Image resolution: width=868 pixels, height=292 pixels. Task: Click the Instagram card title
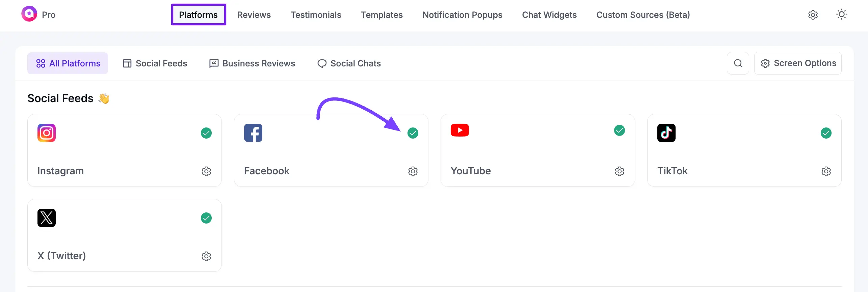(x=60, y=171)
